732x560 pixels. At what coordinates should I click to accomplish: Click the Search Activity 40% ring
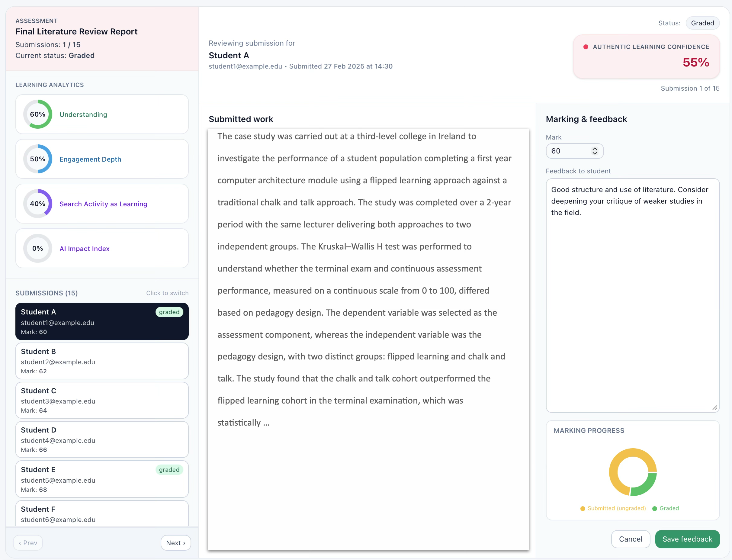point(38,204)
